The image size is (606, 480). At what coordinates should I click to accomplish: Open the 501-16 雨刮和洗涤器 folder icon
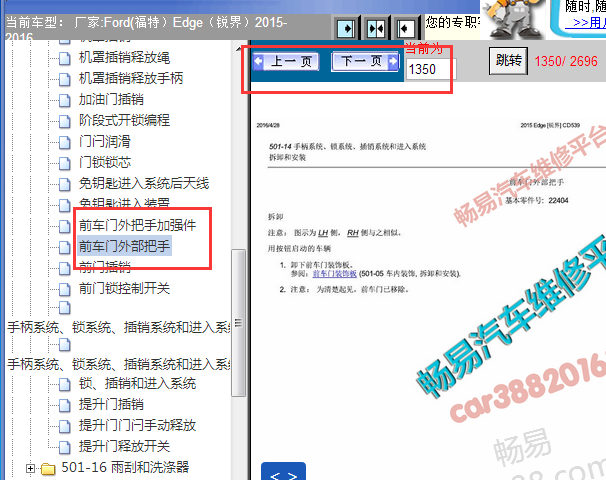point(48,468)
